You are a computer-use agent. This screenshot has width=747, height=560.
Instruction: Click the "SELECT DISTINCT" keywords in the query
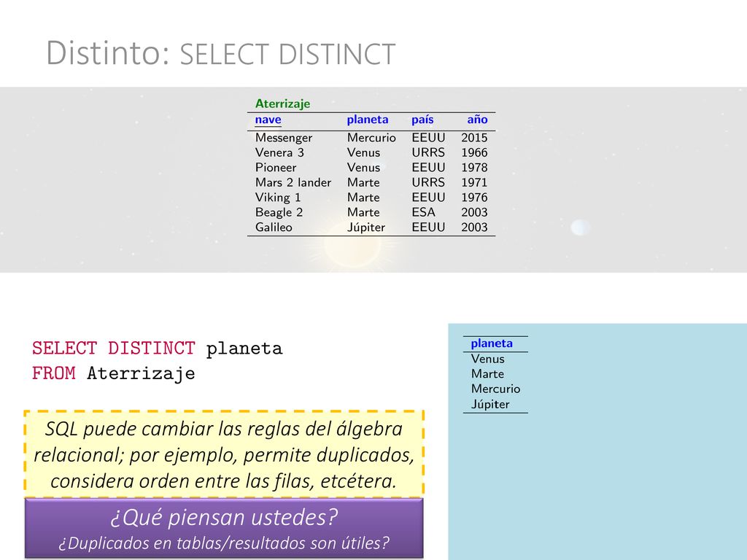point(113,348)
